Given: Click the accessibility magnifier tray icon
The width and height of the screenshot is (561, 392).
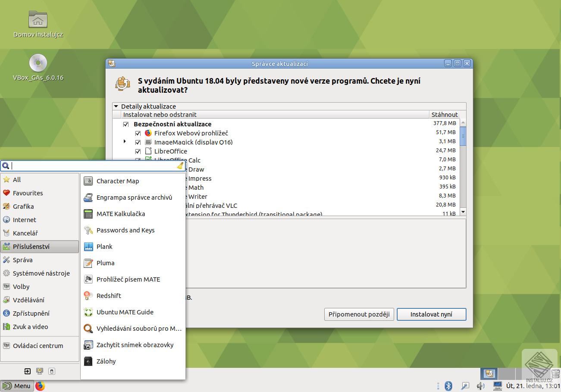Looking at the screenshot, I should pyautogui.click(x=465, y=386).
